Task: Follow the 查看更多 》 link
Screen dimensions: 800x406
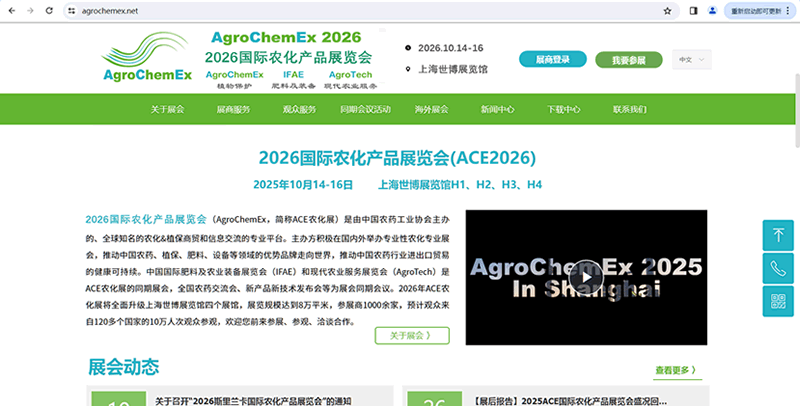Action: coord(675,370)
